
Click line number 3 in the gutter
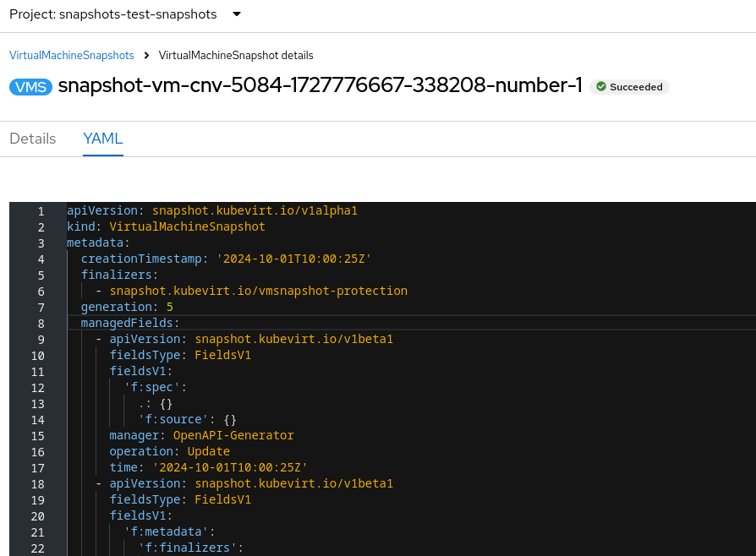(41, 243)
